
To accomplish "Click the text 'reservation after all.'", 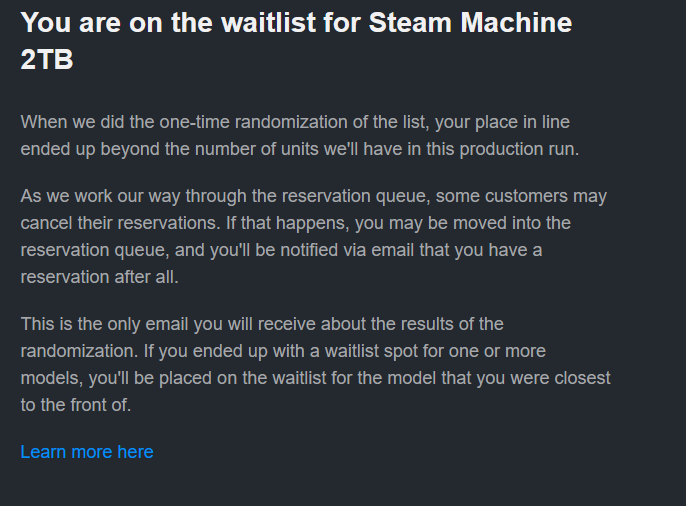I will [x=99, y=277].
